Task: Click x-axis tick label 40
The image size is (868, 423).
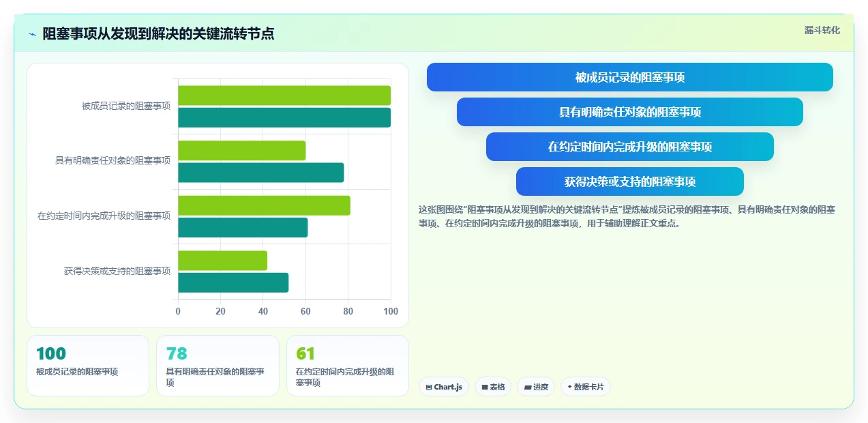Action: (263, 311)
